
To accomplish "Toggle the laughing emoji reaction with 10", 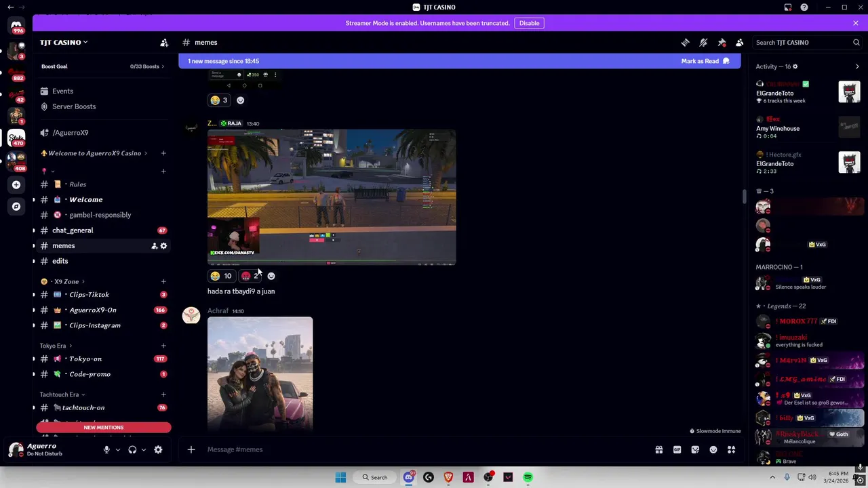I will (221, 276).
